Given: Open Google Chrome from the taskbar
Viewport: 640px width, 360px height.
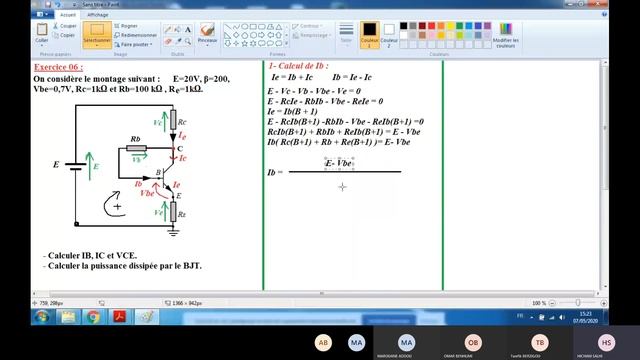Looking at the screenshot, I should click(x=93, y=317).
